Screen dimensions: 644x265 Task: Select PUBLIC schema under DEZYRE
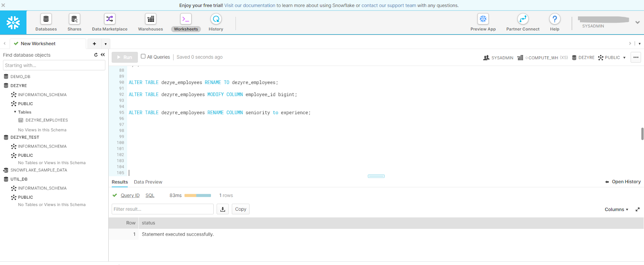click(x=25, y=104)
